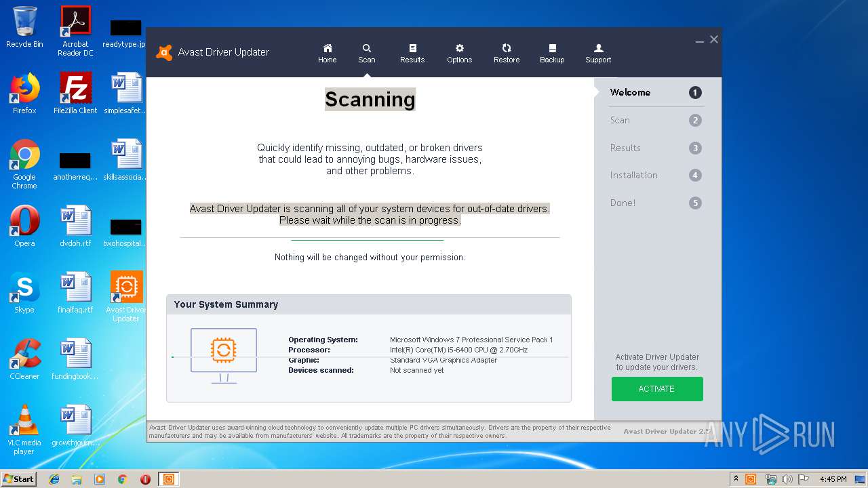Click the Scanning heading text
868x488 pixels.
[x=370, y=99]
